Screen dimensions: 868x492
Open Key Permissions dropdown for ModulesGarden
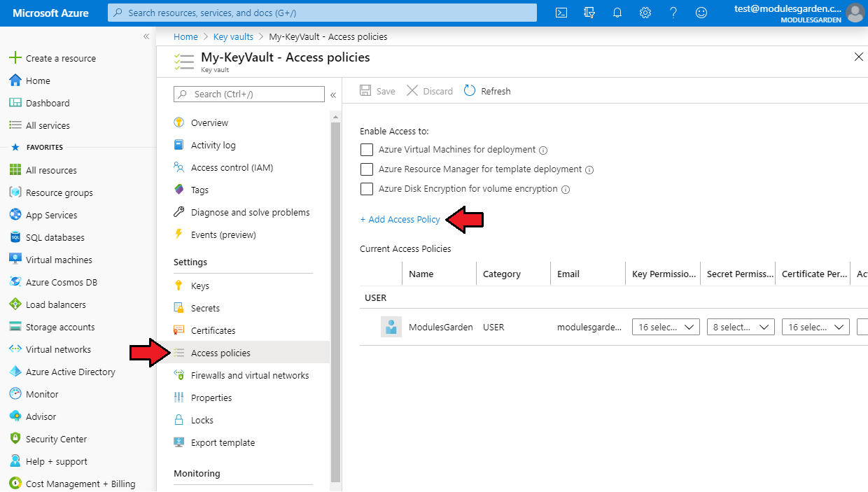[666, 327]
